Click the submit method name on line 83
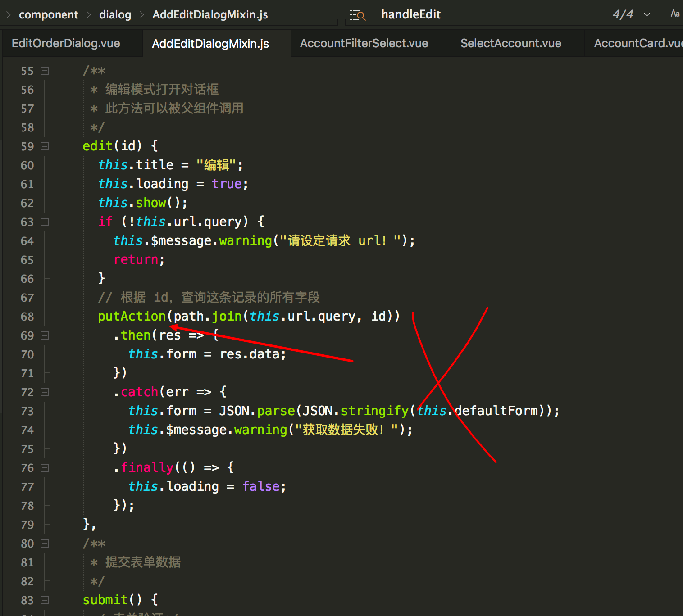 click(x=105, y=600)
